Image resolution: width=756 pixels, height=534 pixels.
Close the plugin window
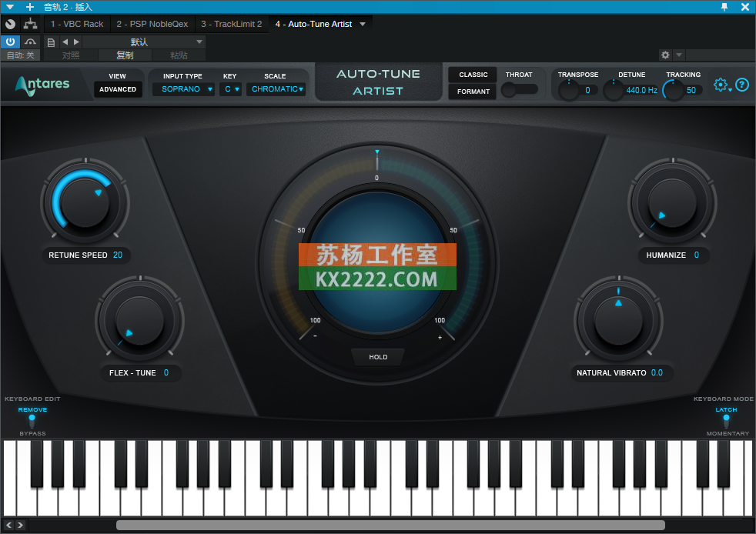pos(745,7)
